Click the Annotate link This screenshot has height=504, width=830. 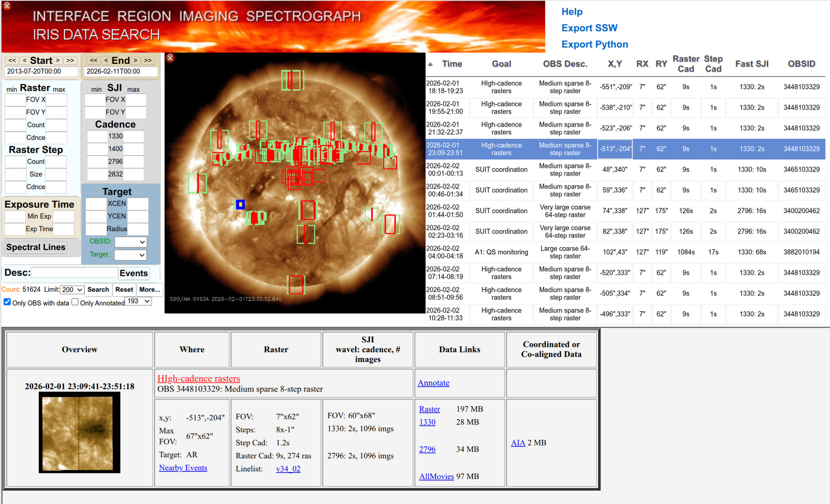point(433,383)
